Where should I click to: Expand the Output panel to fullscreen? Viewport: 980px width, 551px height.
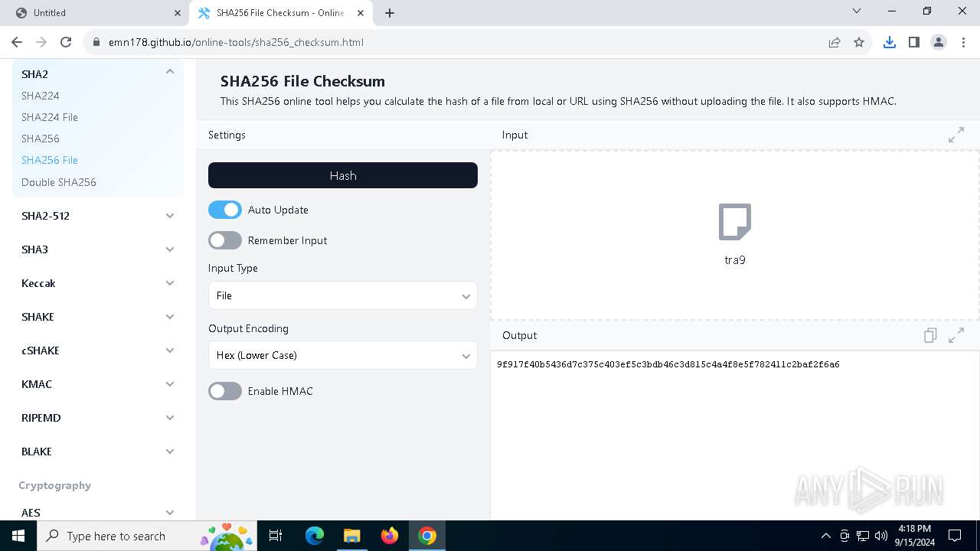(956, 335)
